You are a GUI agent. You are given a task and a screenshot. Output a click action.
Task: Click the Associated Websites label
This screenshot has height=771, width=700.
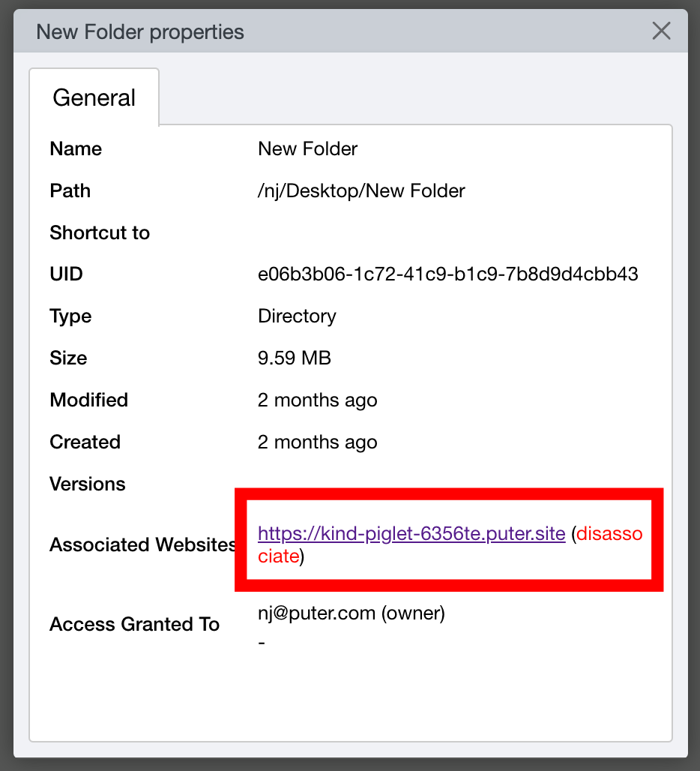coord(142,544)
